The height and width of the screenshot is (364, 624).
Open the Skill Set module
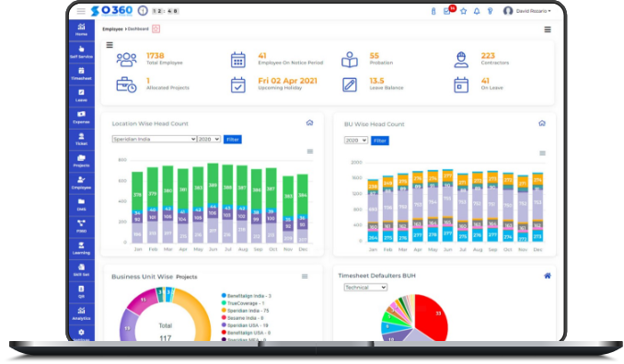(x=82, y=270)
